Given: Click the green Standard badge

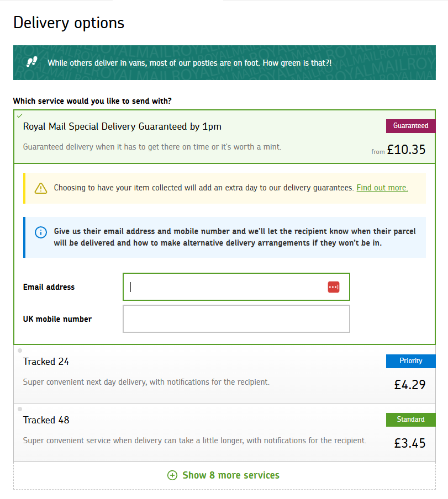Looking at the screenshot, I should click(410, 420).
